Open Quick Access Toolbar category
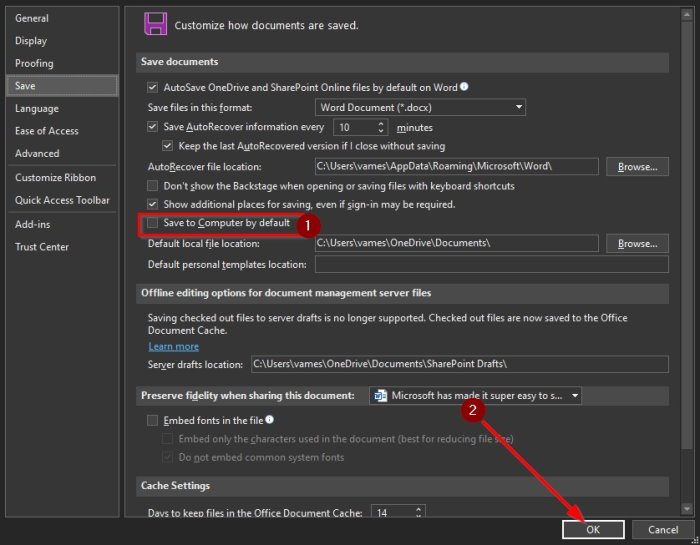The image size is (700, 545). click(x=62, y=200)
